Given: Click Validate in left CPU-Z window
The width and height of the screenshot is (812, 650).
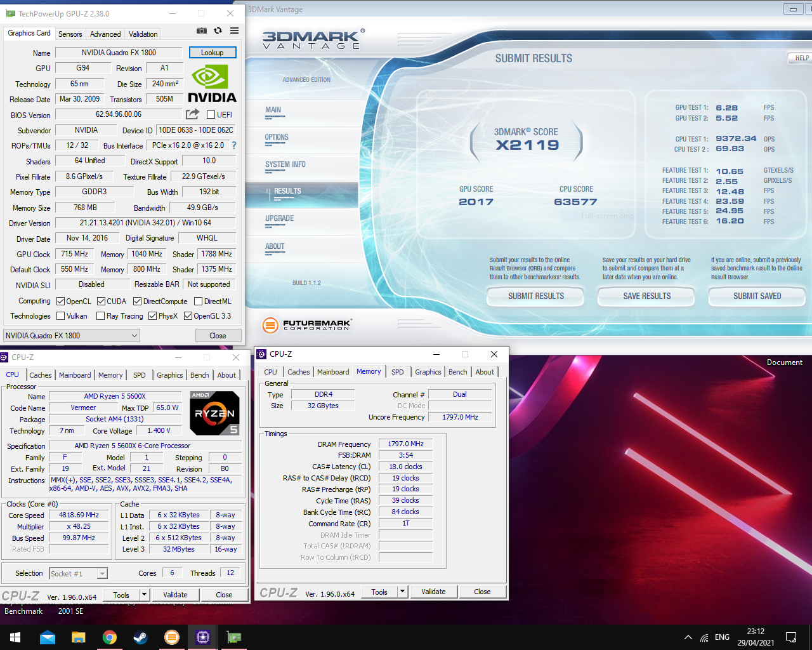Looking at the screenshot, I should pyautogui.click(x=175, y=595).
